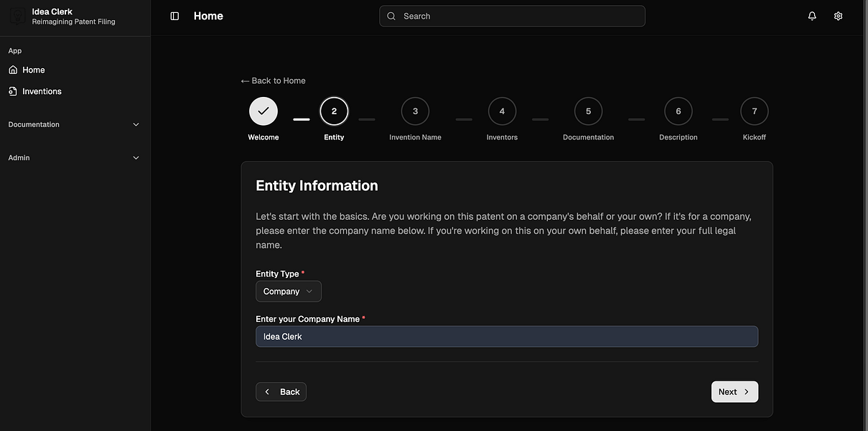Select Home in the sidebar menu

coord(34,70)
